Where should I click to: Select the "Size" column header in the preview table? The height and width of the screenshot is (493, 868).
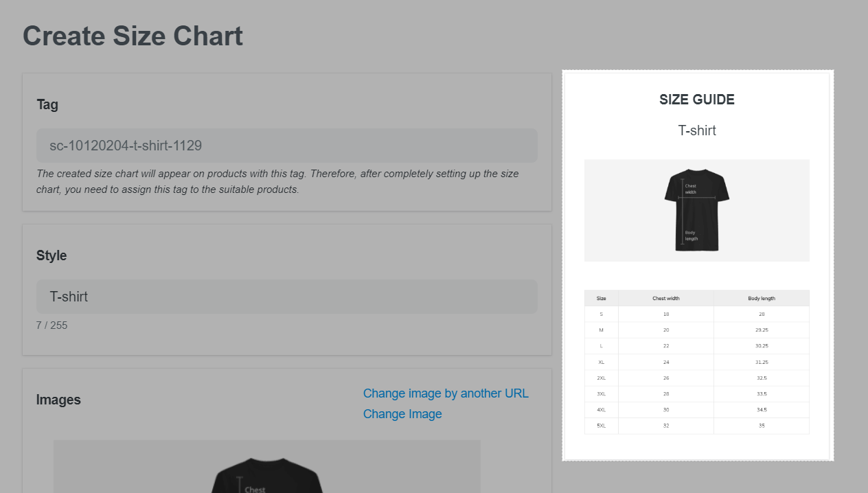pos(602,298)
